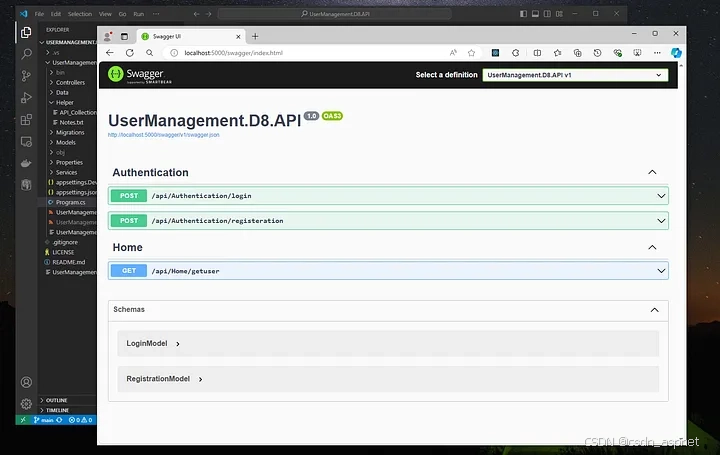
Task: Open Accounts icon in VS Code activity bar
Action: [26, 382]
